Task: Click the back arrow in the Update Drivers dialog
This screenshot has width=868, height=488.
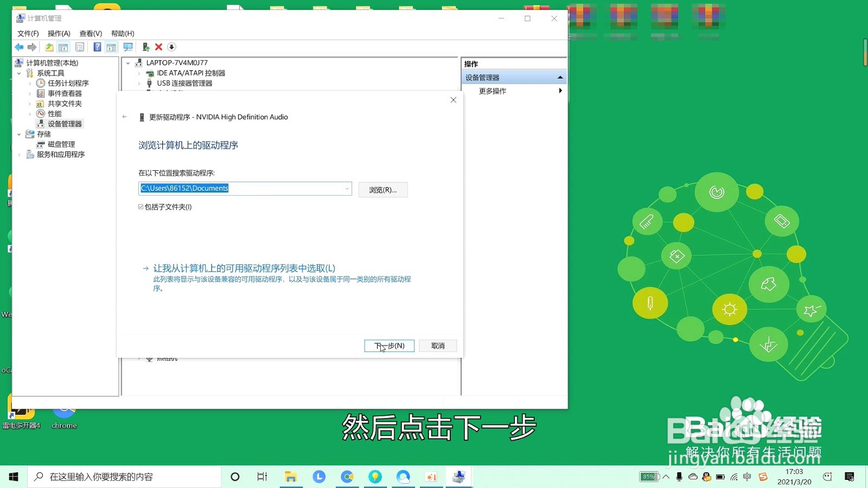Action: click(125, 117)
